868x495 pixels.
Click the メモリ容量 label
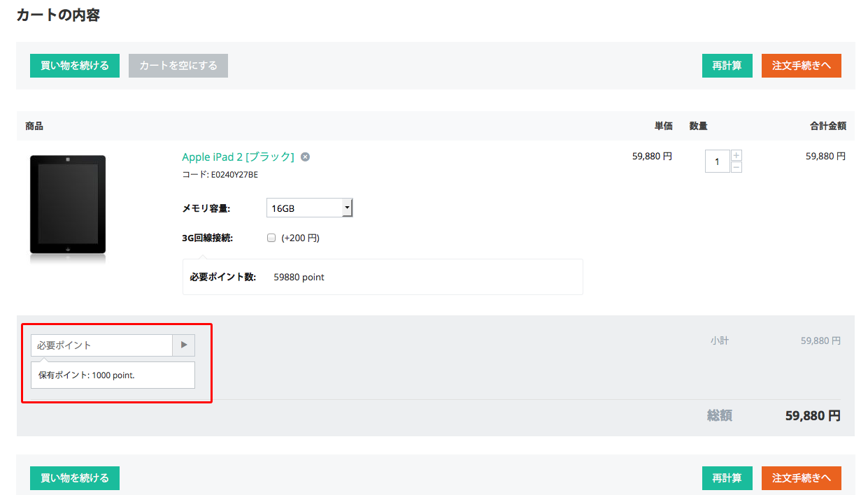206,208
